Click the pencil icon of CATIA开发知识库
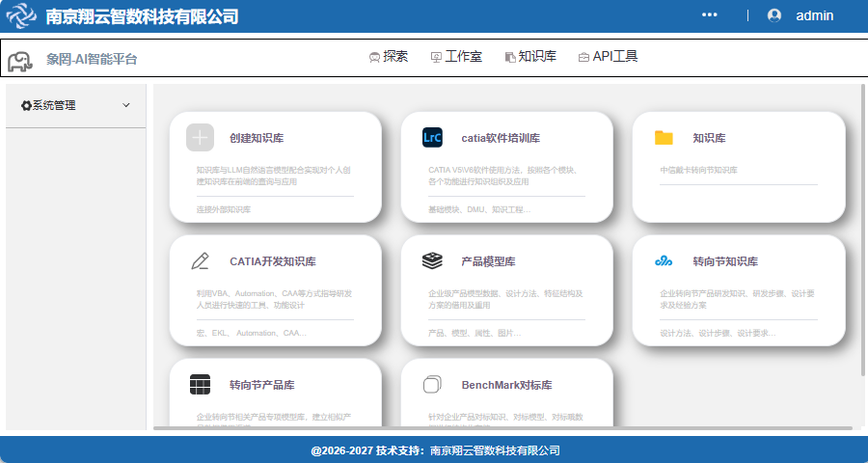 click(x=200, y=260)
